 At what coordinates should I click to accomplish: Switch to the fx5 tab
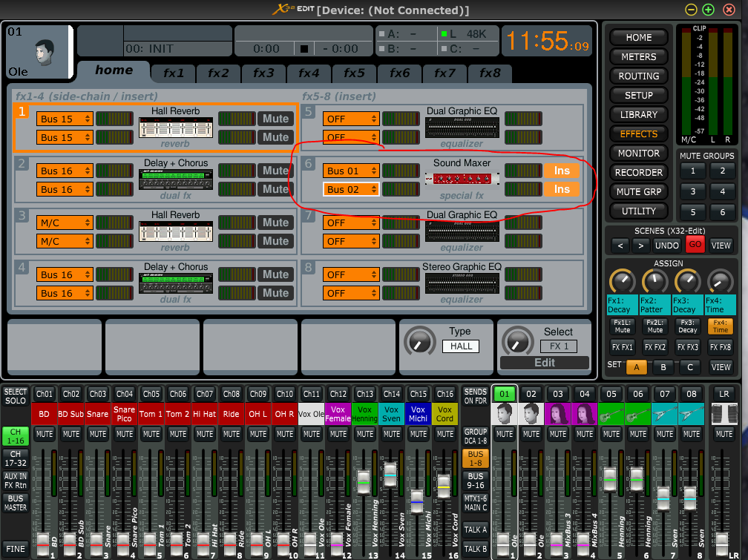(354, 73)
